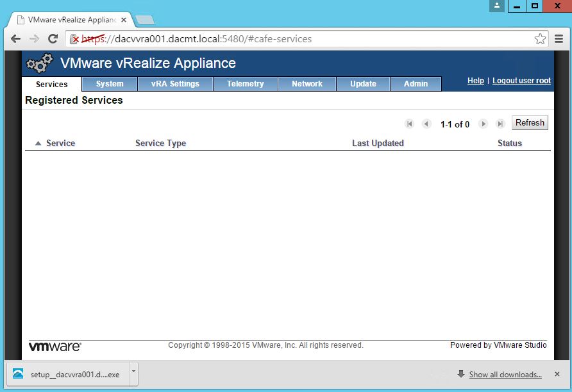Viewport: 572px width, 392px height.
Task: Click the setup exe file icon
Action: point(18,373)
